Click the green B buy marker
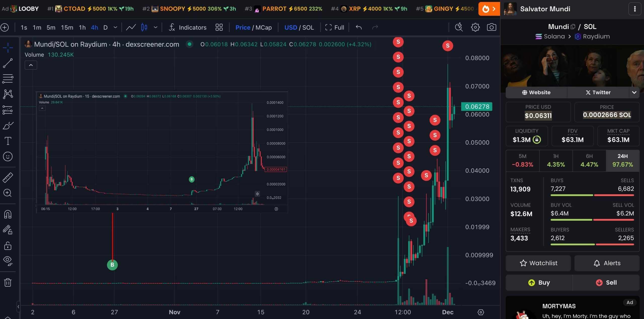This screenshot has width=644, height=319. point(112,265)
